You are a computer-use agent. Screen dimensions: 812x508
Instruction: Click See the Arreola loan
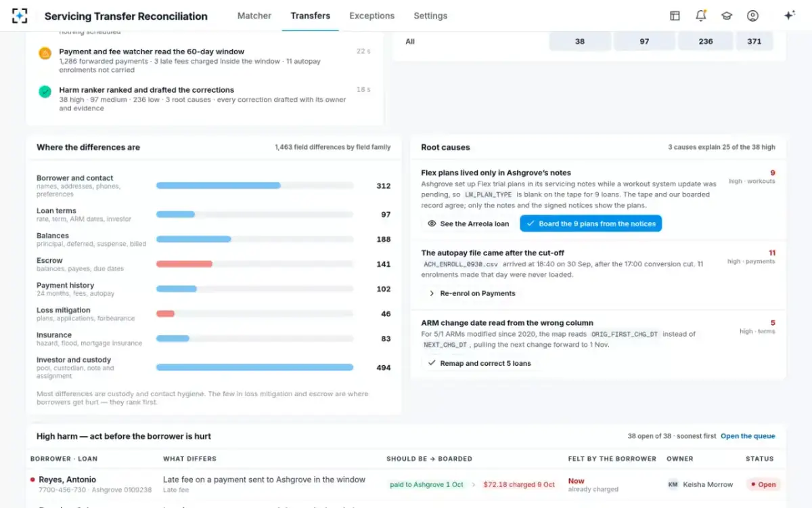click(468, 224)
